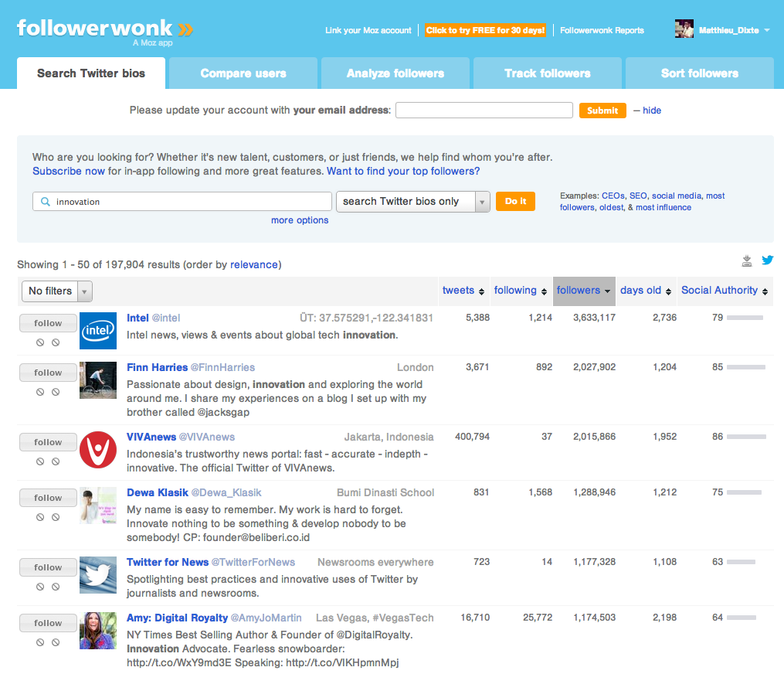This screenshot has height=674, width=784.
Task: Follow the Finn Harries account
Action: (x=48, y=373)
